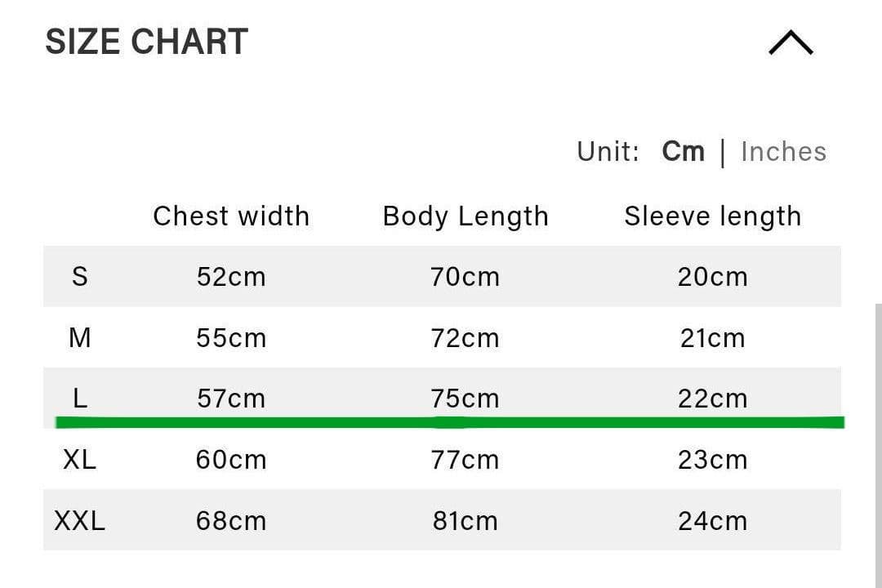Viewport: 882px width, 588px height.
Task: Select the L size row label
Action: pos(79,399)
